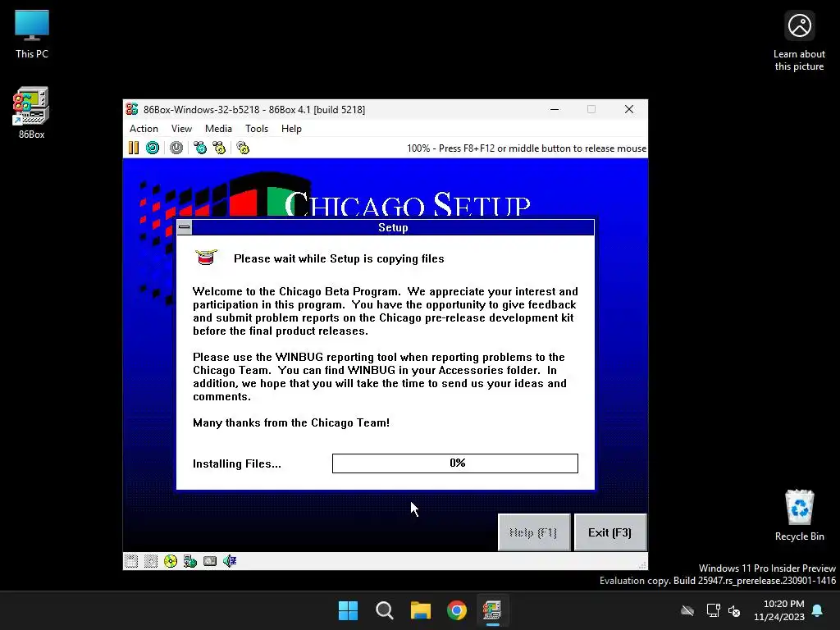Image resolution: width=840 pixels, height=630 pixels.
Task: Open 86Box settings via the gear icon
Action: click(x=243, y=148)
